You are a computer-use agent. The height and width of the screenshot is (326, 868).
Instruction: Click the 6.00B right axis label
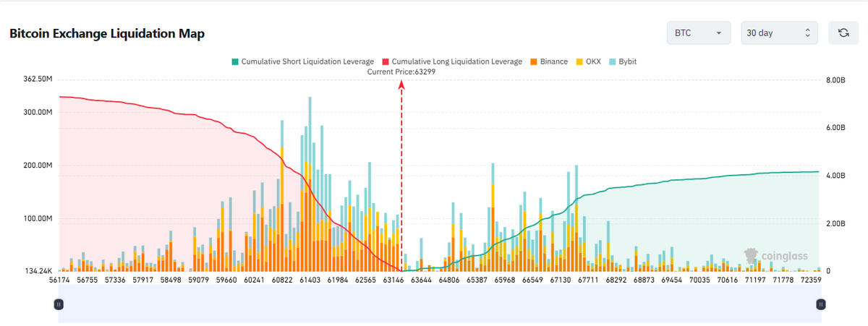pos(835,127)
